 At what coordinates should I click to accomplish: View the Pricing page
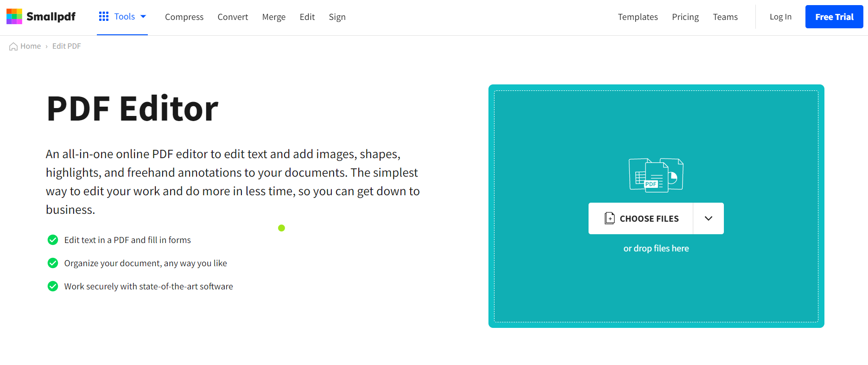coord(685,17)
